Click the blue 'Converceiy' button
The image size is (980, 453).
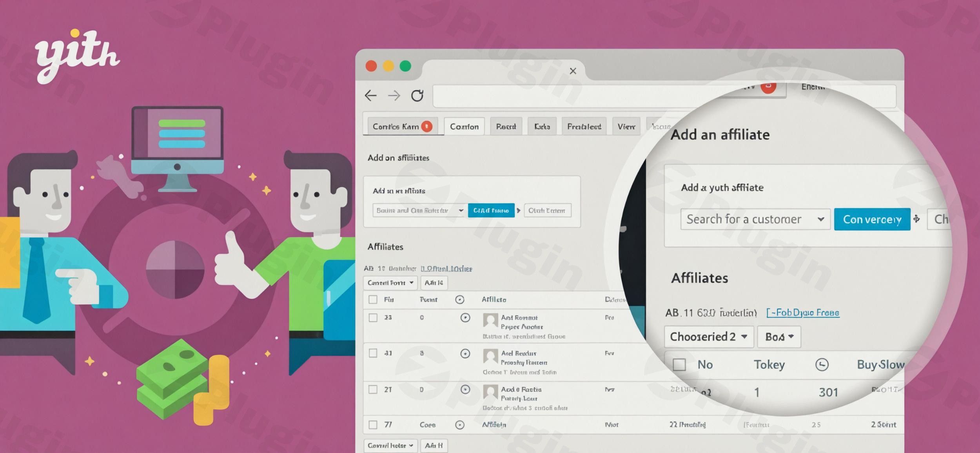click(x=872, y=219)
